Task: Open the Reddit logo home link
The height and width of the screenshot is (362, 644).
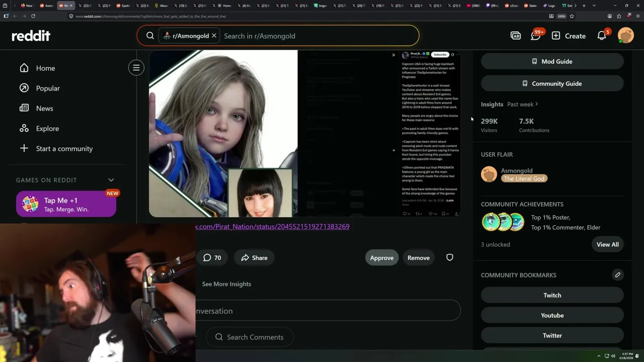Action: click(31, 36)
